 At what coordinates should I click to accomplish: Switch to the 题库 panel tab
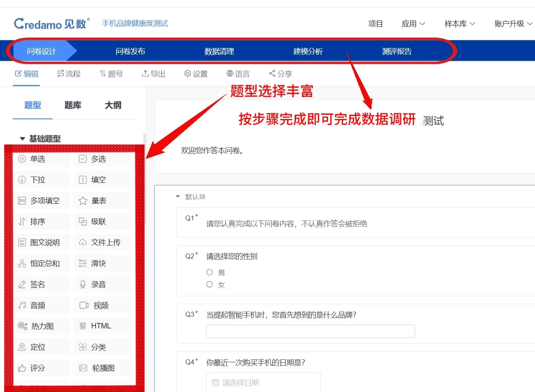pos(73,105)
